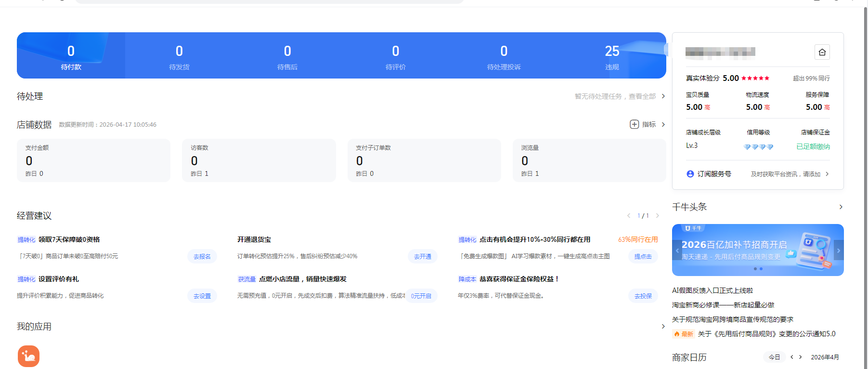Open the 浏览量 data card
Image resolution: width=868 pixels, height=369 pixels.
(x=589, y=160)
